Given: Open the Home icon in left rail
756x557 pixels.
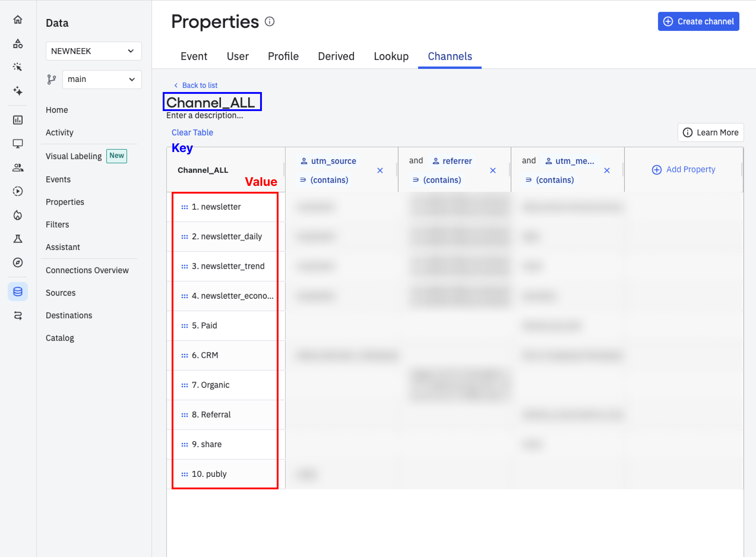Looking at the screenshot, I should pos(18,20).
